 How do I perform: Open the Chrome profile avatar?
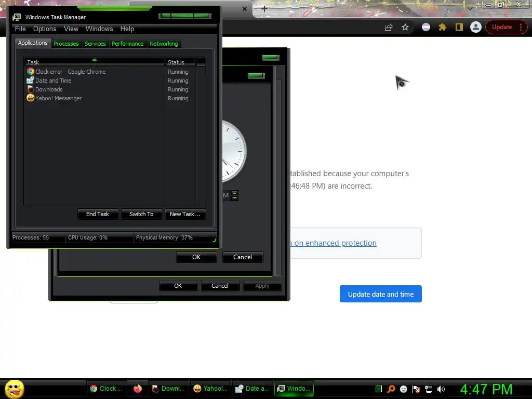click(x=476, y=27)
